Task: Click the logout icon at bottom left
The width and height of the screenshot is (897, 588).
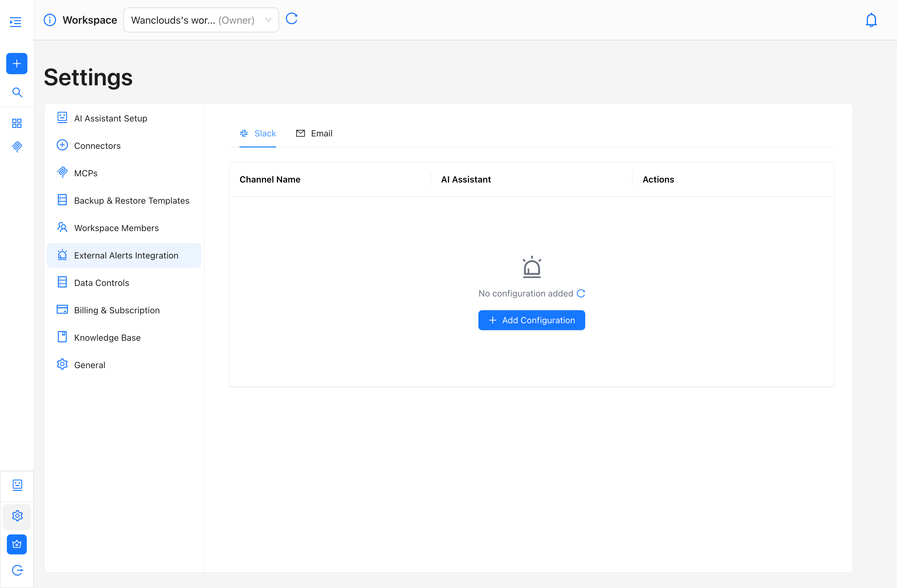Action: [17, 570]
